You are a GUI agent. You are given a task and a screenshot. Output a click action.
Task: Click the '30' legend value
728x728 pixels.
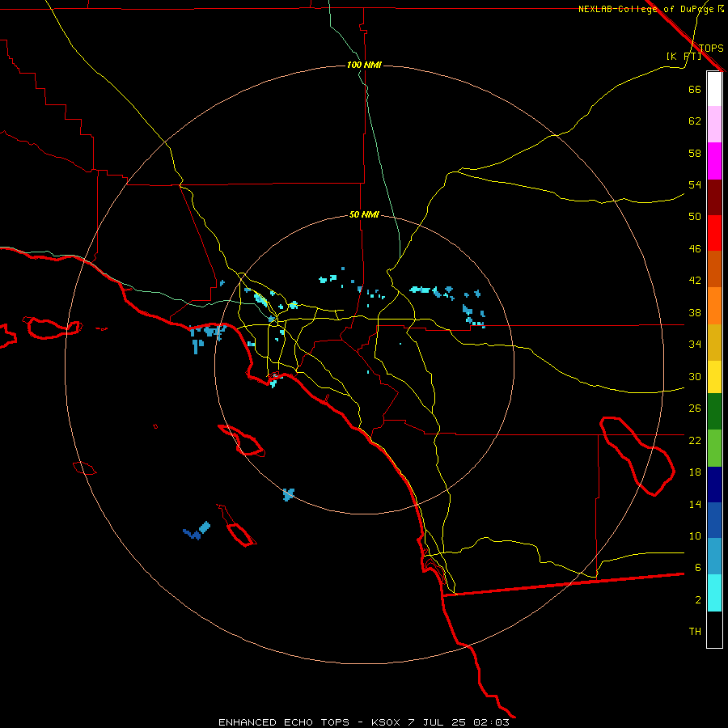[x=695, y=376]
